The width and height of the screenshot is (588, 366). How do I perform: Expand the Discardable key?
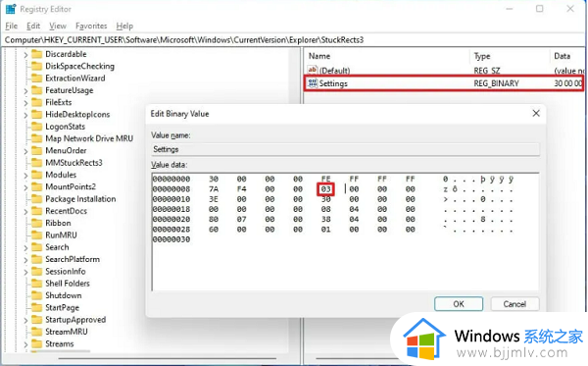coord(25,55)
